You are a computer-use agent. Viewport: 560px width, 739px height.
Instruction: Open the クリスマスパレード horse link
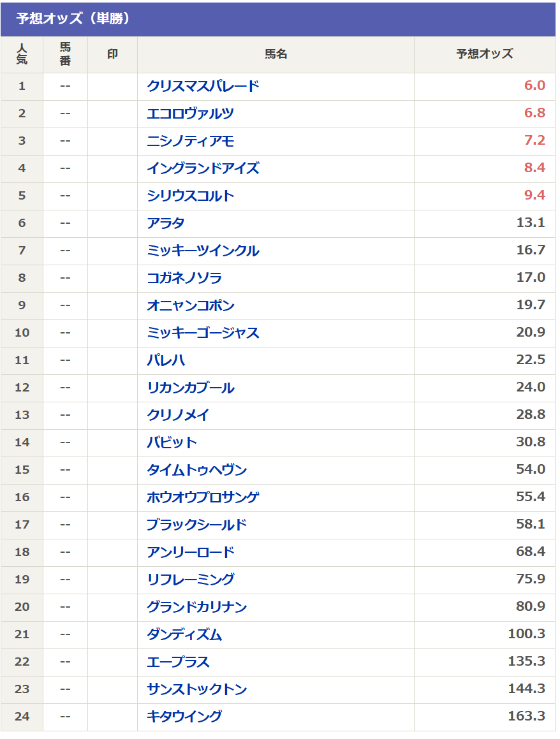coord(203,86)
